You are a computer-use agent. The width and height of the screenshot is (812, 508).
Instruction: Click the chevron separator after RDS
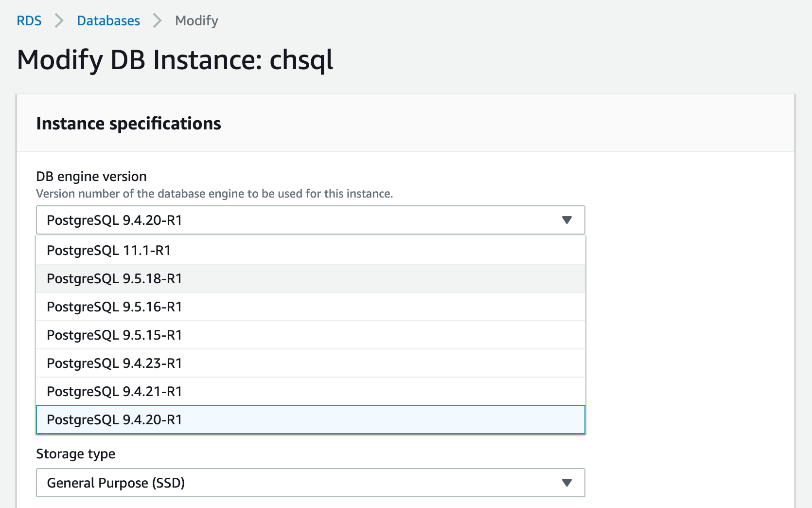[x=59, y=21]
